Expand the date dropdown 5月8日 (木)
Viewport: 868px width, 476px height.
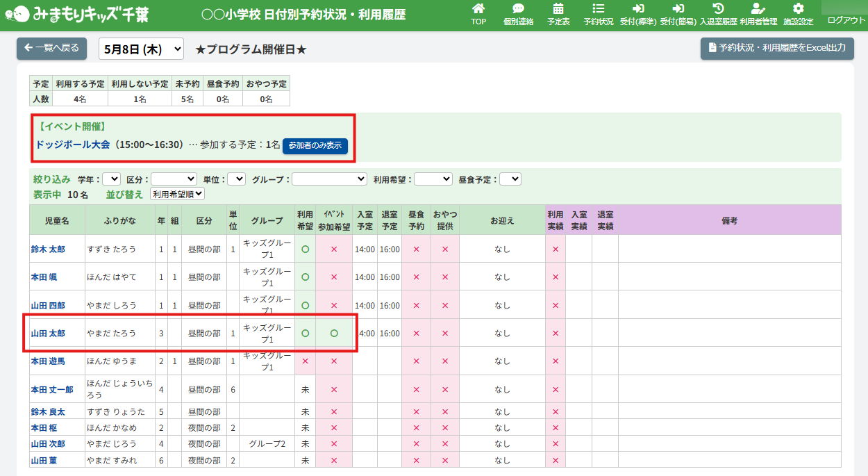(142, 49)
